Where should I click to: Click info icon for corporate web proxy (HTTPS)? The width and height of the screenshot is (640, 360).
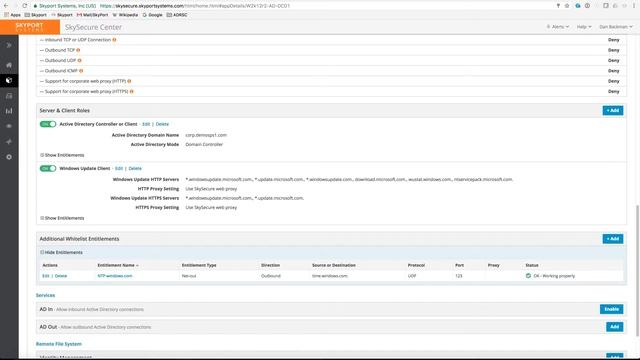point(131,91)
